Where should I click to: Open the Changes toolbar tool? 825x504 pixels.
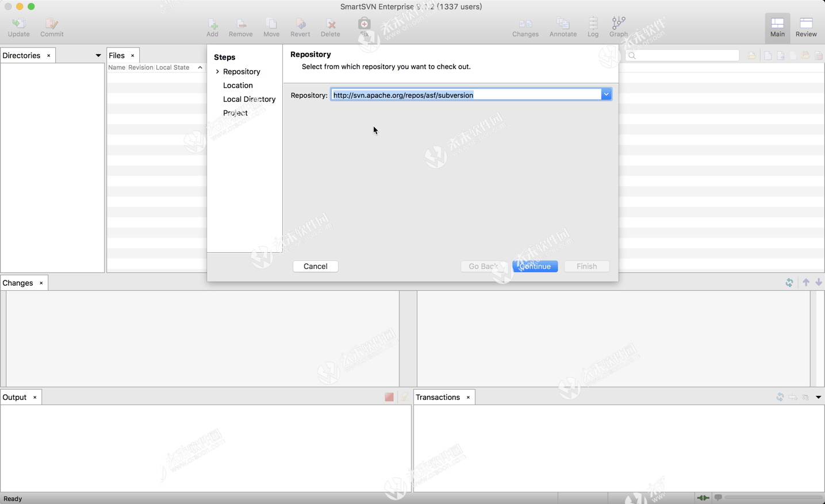525,27
